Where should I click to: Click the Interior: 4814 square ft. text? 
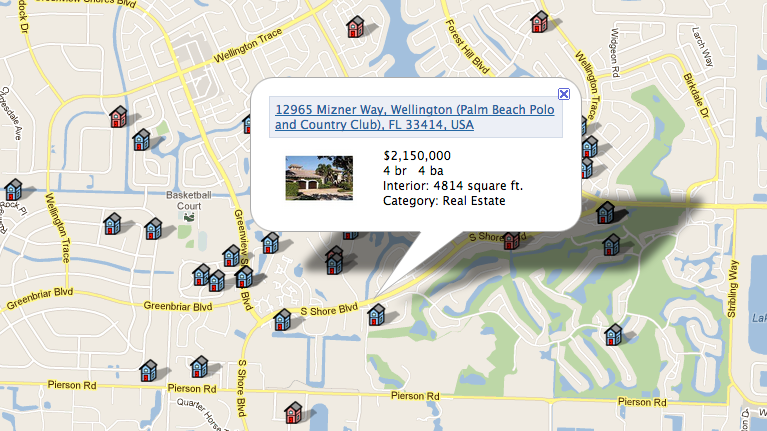coord(453,186)
